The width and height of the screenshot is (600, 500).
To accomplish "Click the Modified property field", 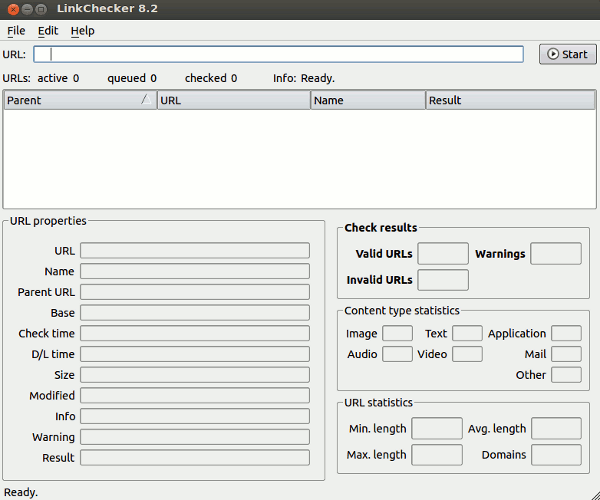I will pyautogui.click(x=195, y=396).
